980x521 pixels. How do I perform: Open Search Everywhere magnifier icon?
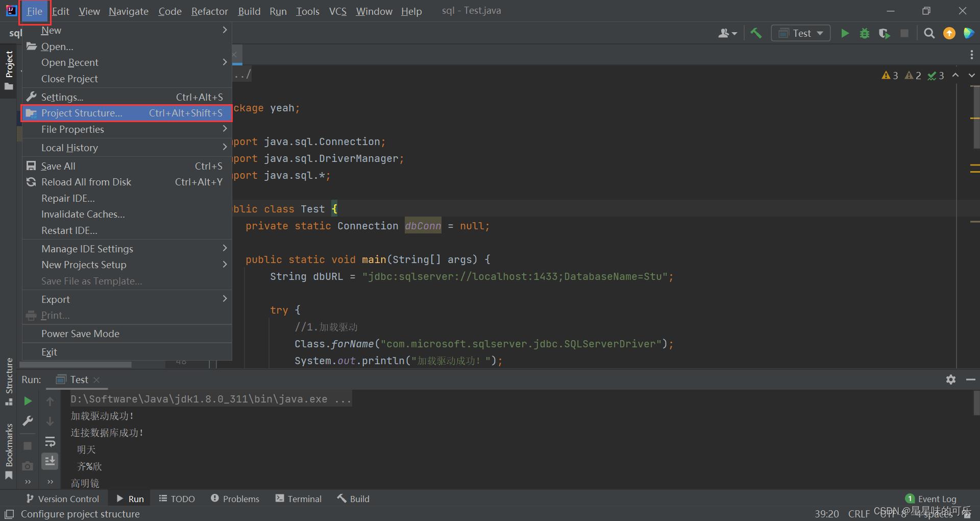click(x=929, y=34)
